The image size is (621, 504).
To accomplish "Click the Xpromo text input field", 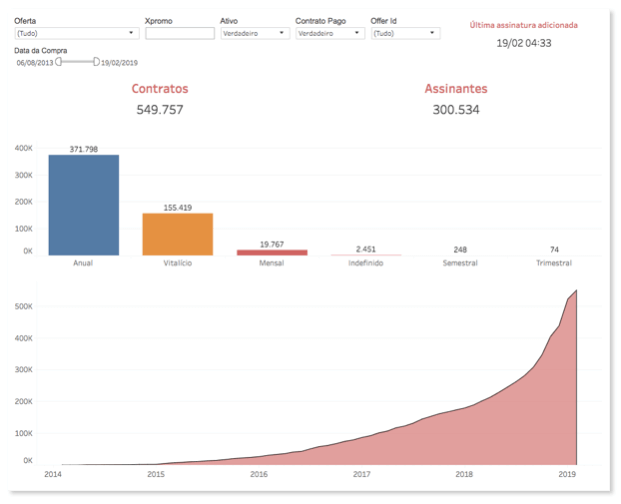I will pos(180,33).
